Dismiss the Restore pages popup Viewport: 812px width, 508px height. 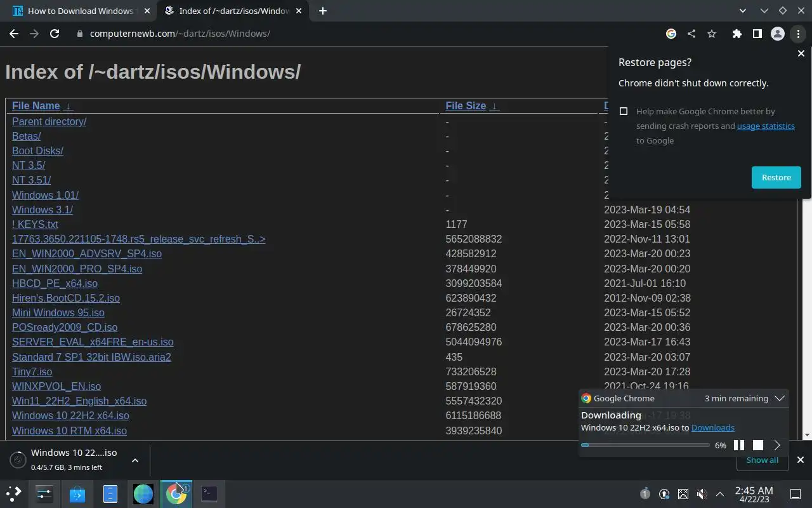[801, 54]
